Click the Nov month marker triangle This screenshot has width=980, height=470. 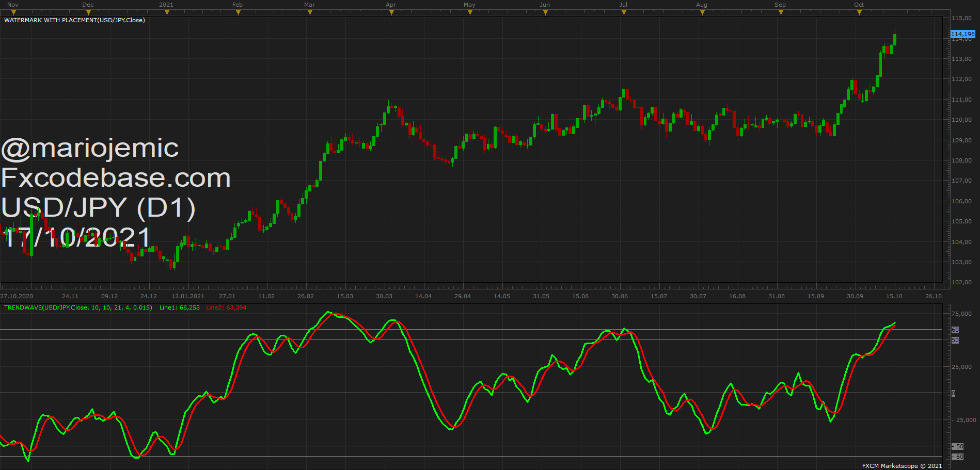(x=14, y=12)
